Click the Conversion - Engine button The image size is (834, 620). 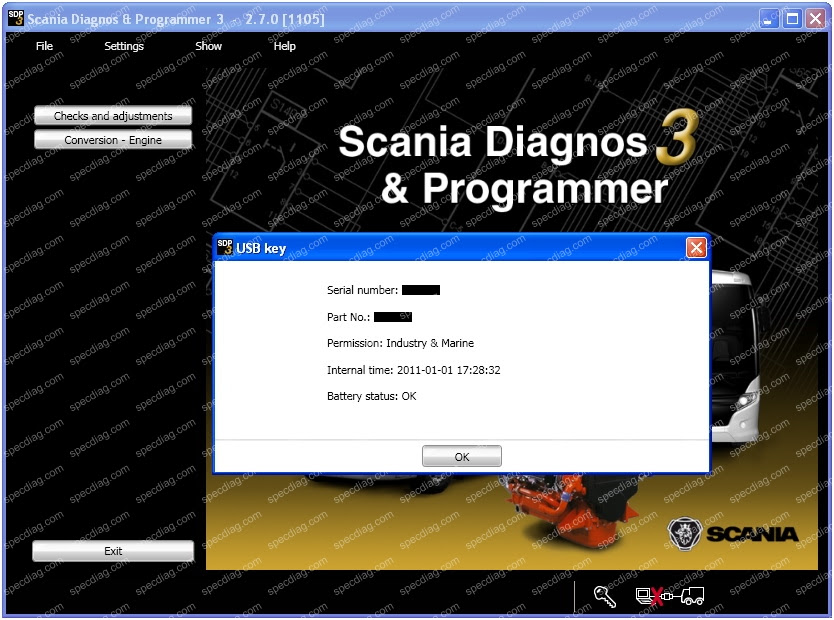[113, 140]
